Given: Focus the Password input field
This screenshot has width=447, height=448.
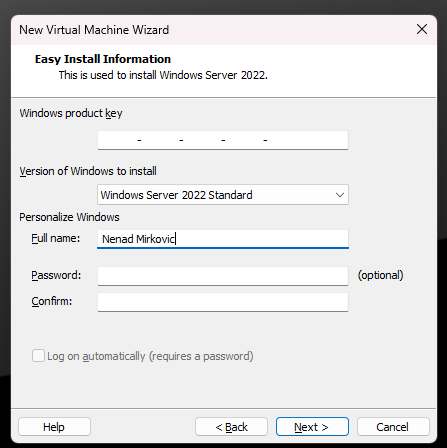Looking at the screenshot, I should [x=223, y=276].
